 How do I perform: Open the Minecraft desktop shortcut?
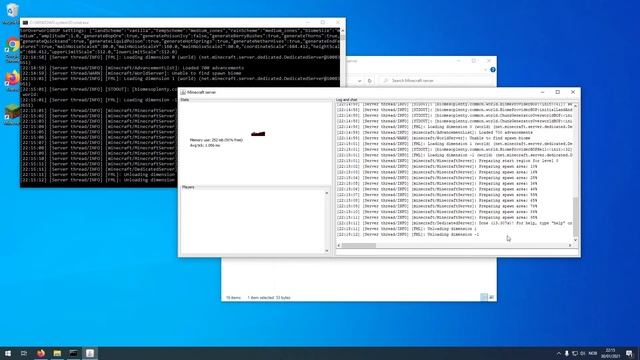[12, 113]
